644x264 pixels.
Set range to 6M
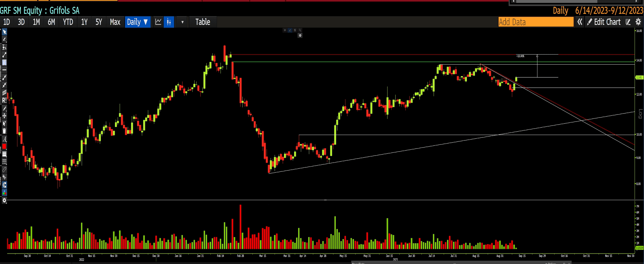coord(51,22)
